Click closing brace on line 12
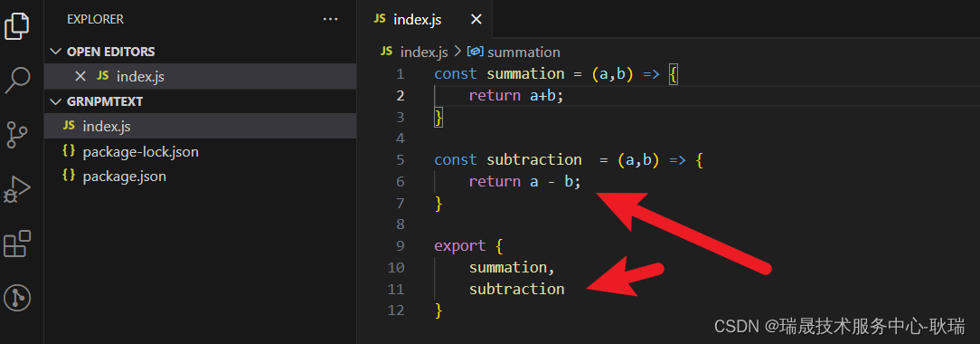 [438, 310]
